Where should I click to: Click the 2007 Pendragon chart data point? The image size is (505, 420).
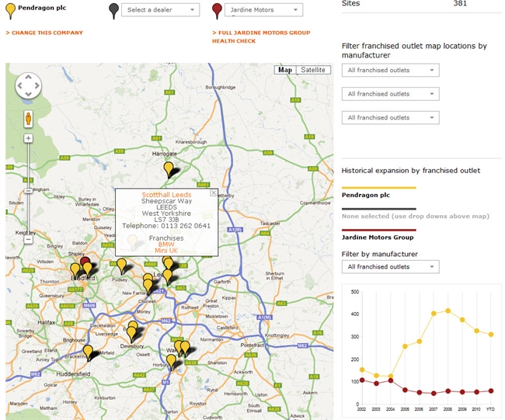(x=434, y=314)
